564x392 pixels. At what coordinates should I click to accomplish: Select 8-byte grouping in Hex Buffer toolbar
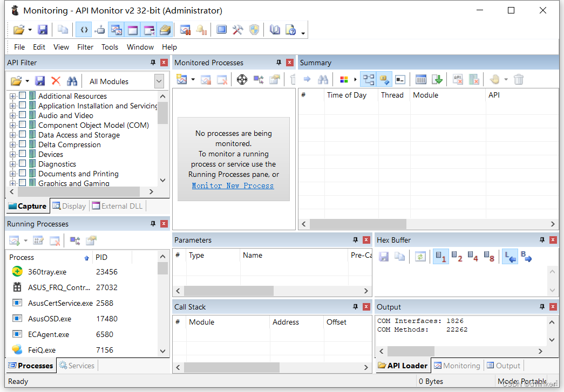tap(489, 257)
